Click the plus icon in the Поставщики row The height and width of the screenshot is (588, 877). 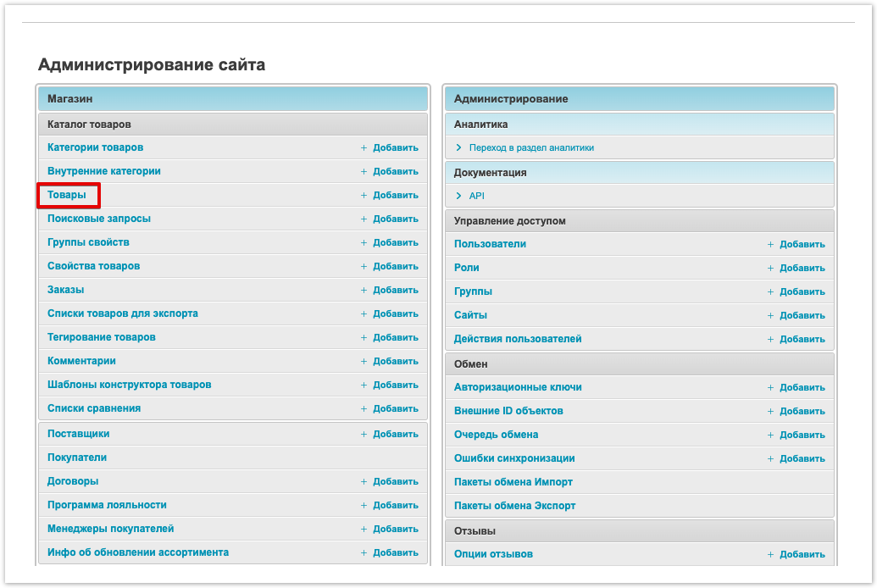click(x=364, y=434)
